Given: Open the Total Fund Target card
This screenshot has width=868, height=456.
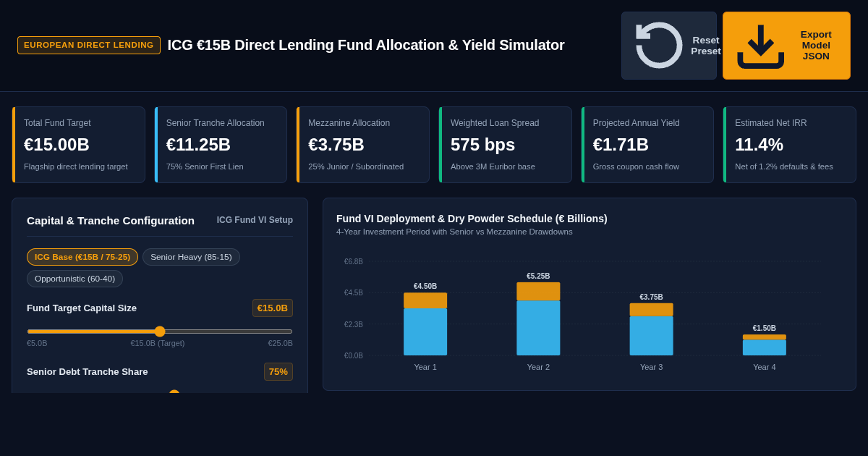Looking at the screenshot, I should (79, 145).
